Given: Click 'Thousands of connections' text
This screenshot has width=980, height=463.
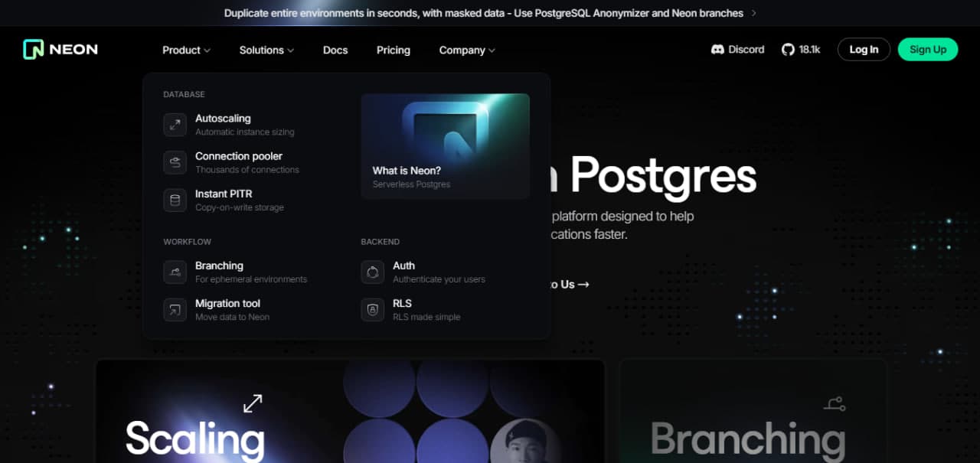Looking at the screenshot, I should 247,170.
